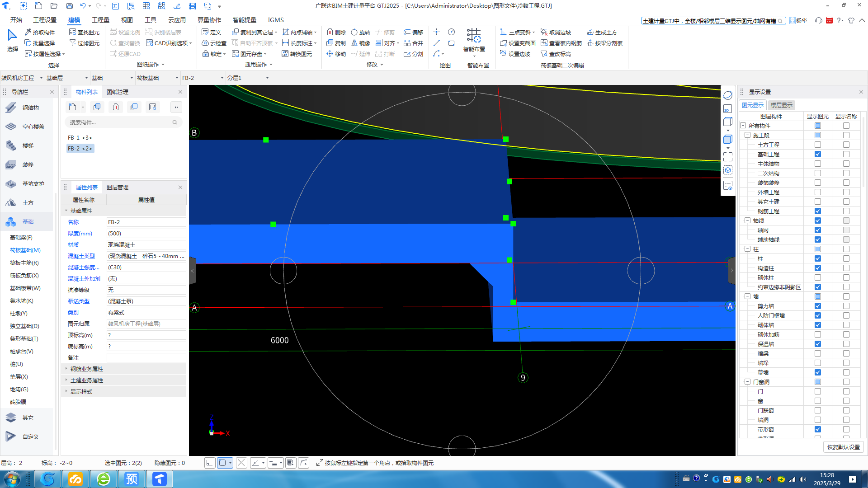Select the 拾取构件 pick component tool
Viewport: 868px width, 488px height.
click(40, 32)
